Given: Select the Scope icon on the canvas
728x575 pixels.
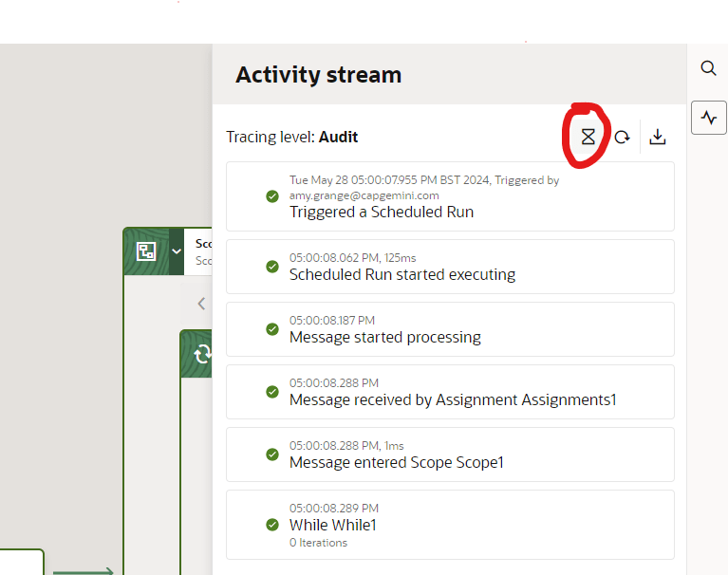Looking at the screenshot, I should coord(146,251).
